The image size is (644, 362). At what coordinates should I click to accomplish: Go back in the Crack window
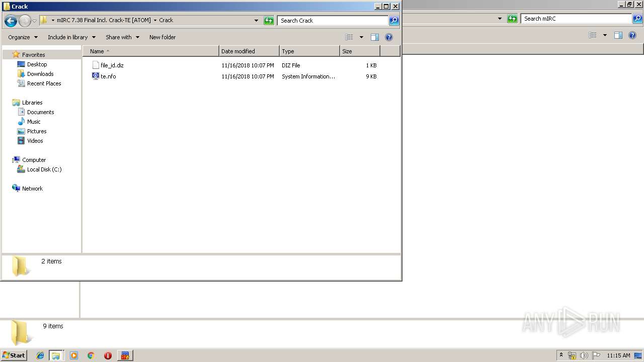point(11,21)
